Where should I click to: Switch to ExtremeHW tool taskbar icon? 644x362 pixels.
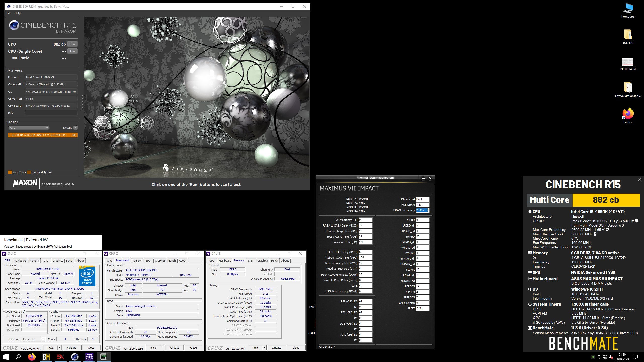point(60,357)
